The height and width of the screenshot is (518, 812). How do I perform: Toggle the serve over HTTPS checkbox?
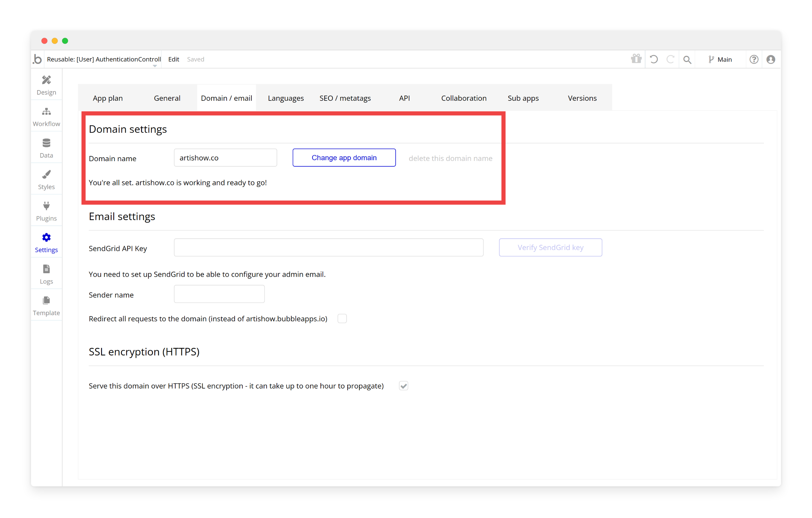tap(403, 386)
